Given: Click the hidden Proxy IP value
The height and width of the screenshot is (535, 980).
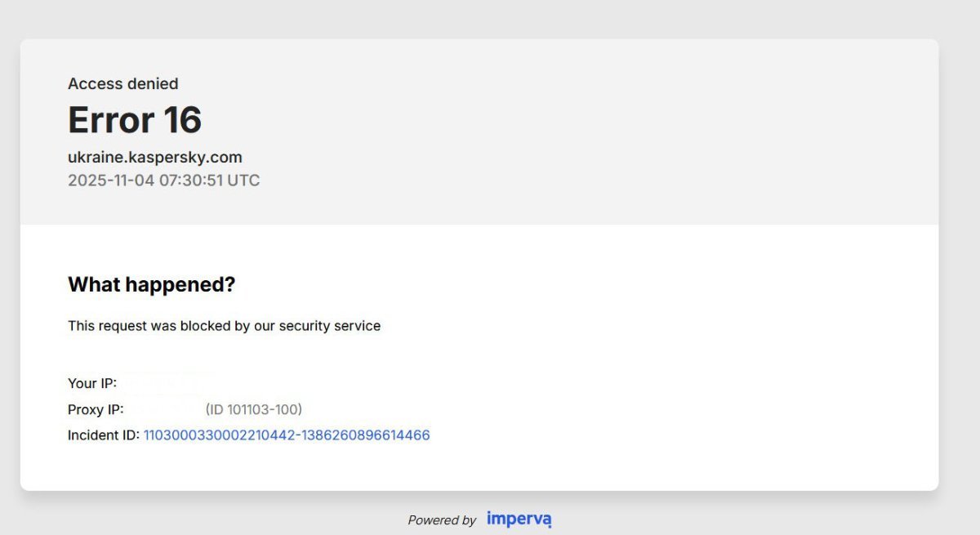Looking at the screenshot, I should point(164,409).
